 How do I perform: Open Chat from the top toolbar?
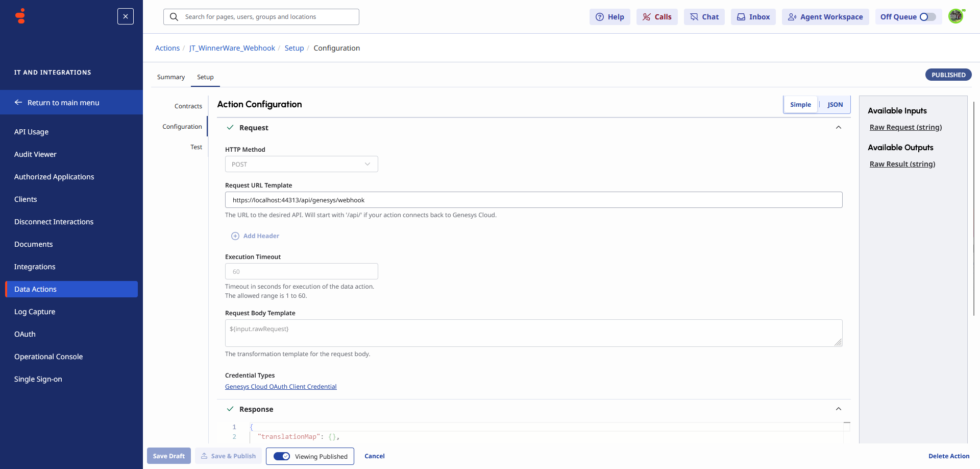(704, 16)
